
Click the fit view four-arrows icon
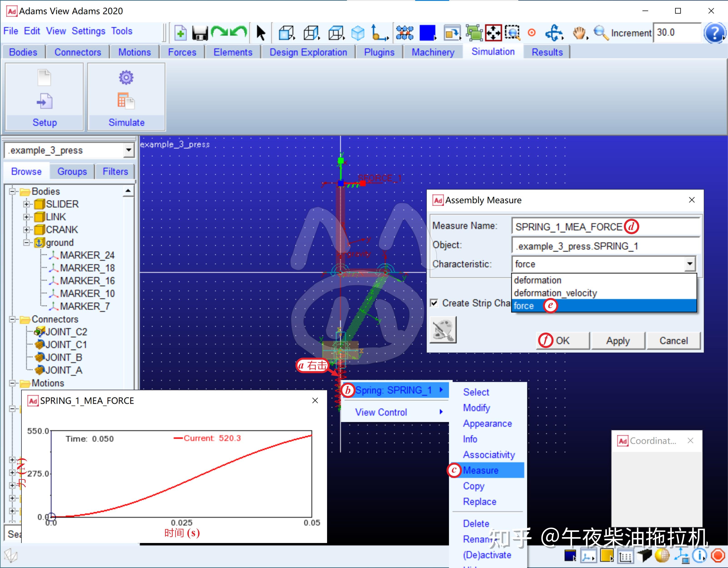pos(493,33)
